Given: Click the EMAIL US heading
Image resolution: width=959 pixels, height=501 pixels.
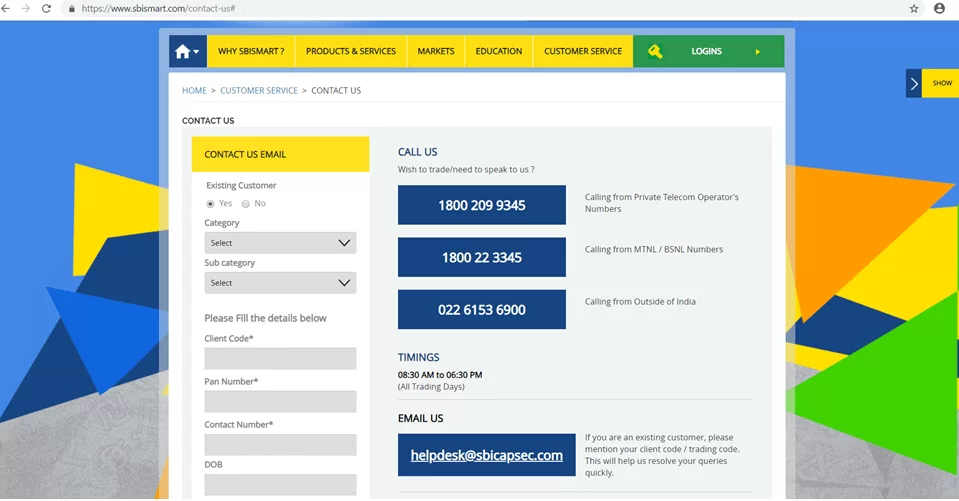Looking at the screenshot, I should click(420, 418).
